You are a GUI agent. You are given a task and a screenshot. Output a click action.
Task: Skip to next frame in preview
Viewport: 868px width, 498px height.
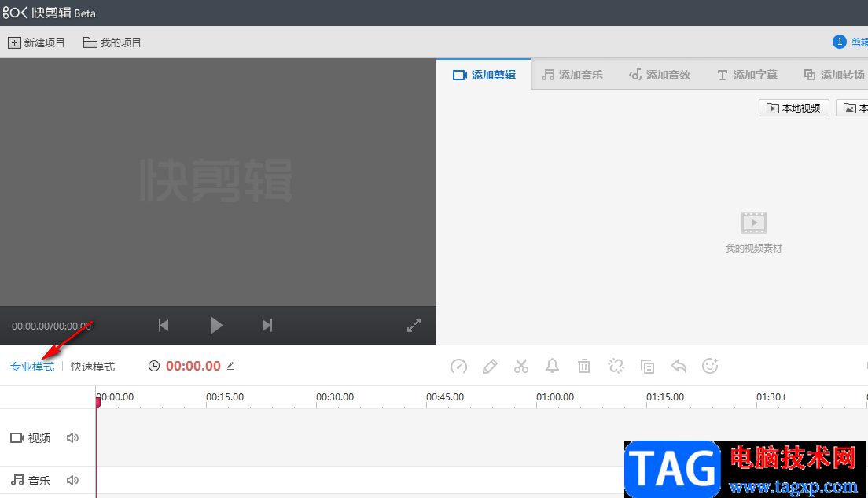(267, 325)
